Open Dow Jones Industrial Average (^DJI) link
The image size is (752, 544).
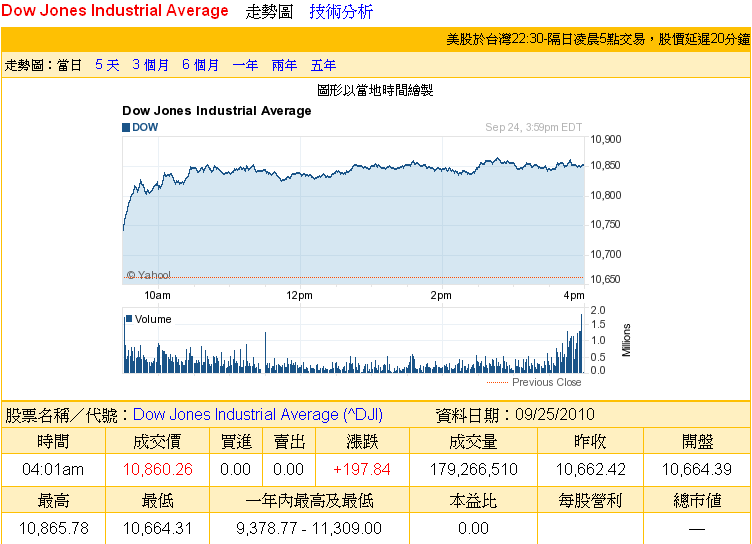[x=258, y=414]
